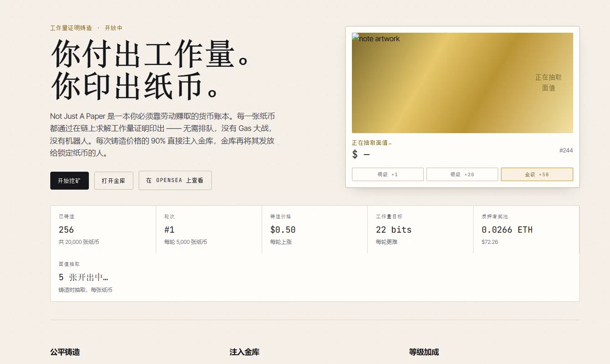
Task: Click the 正在抽取面值… status under the artwork
Action: [372, 143]
